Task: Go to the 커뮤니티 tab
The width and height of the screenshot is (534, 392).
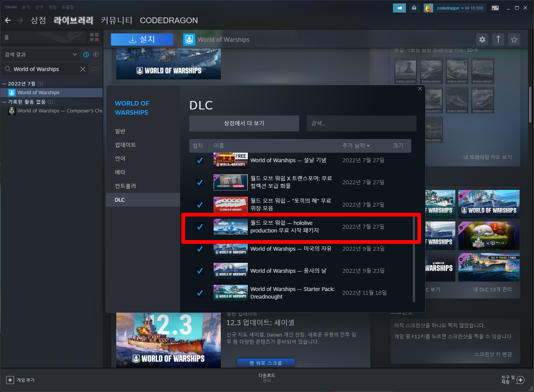Action: tap(117, 21)
